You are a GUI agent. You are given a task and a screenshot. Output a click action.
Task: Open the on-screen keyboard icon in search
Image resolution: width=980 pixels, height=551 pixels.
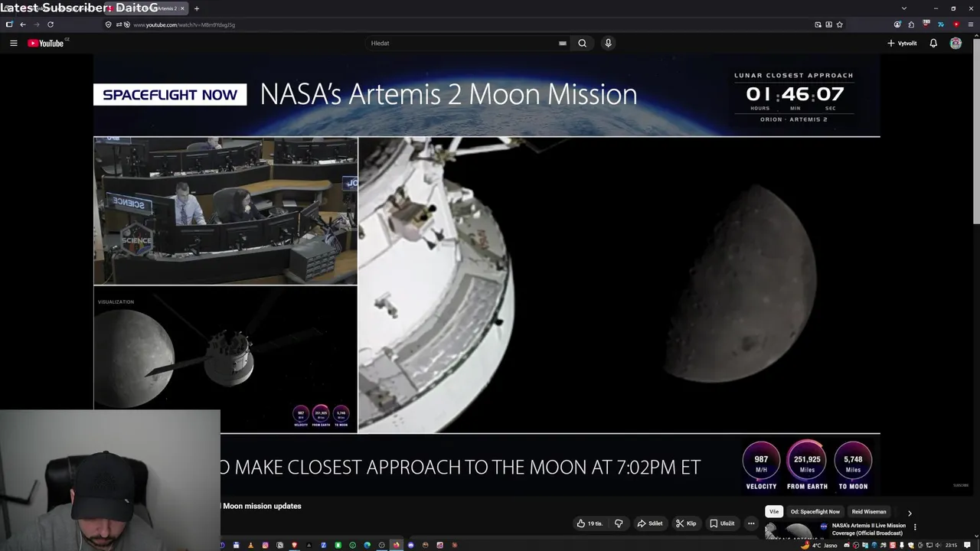[x=563, y=43]
